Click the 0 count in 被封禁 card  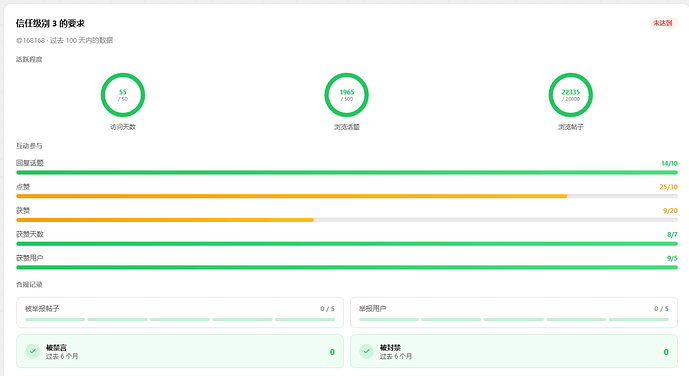[x=666, y=352]
